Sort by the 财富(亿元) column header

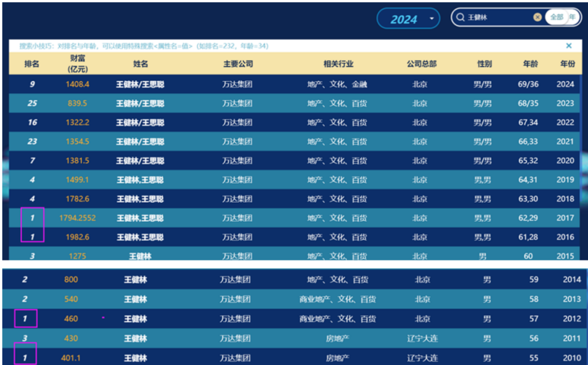[x=78, y=63]
